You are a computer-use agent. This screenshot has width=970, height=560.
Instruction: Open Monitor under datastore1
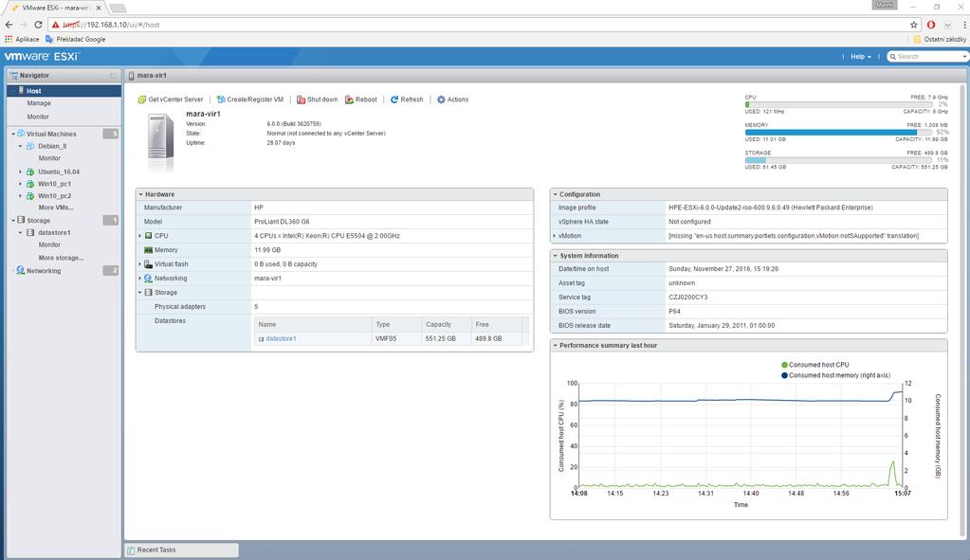point(49,244)
